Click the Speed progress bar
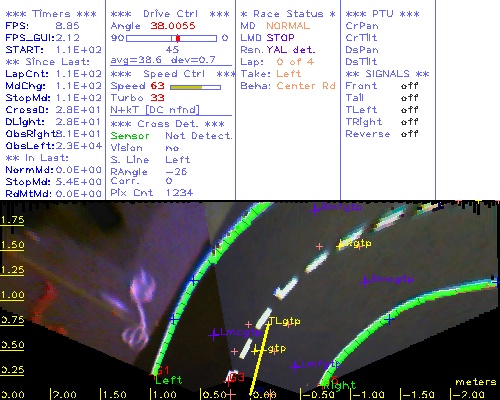The width and height of the screenshot is (500, 400). tap(195, 87)
